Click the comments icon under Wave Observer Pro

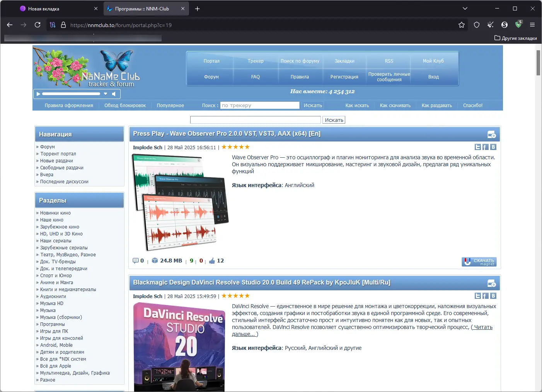(136, 261)
